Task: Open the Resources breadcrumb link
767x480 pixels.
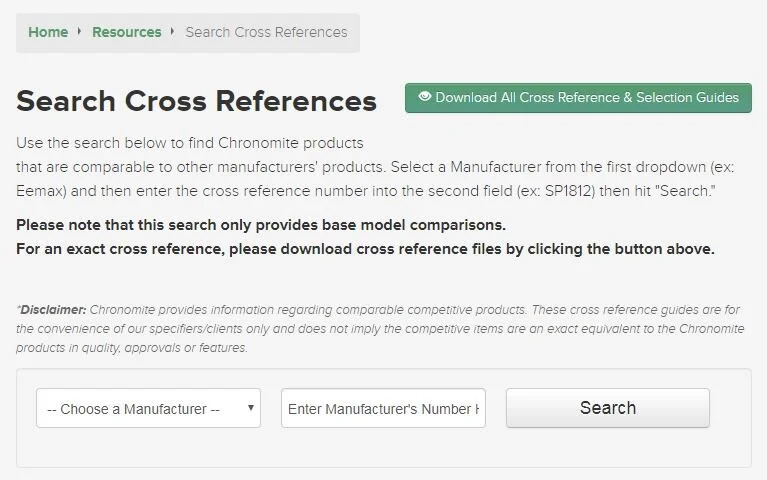Action: pos(127,32)
